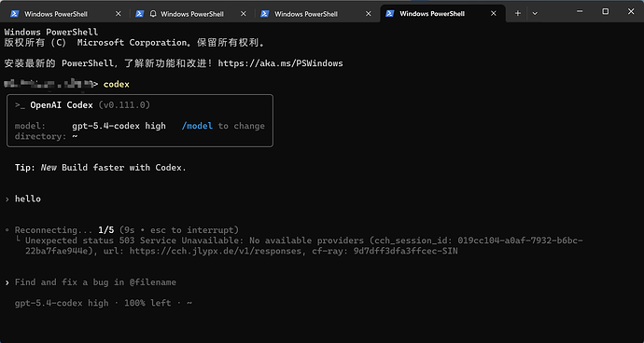Image resolution: width=644 pixels, height=343 pixels.
Task: Click the 'Microsoft Corporation' copyright line
Action: 134,43
